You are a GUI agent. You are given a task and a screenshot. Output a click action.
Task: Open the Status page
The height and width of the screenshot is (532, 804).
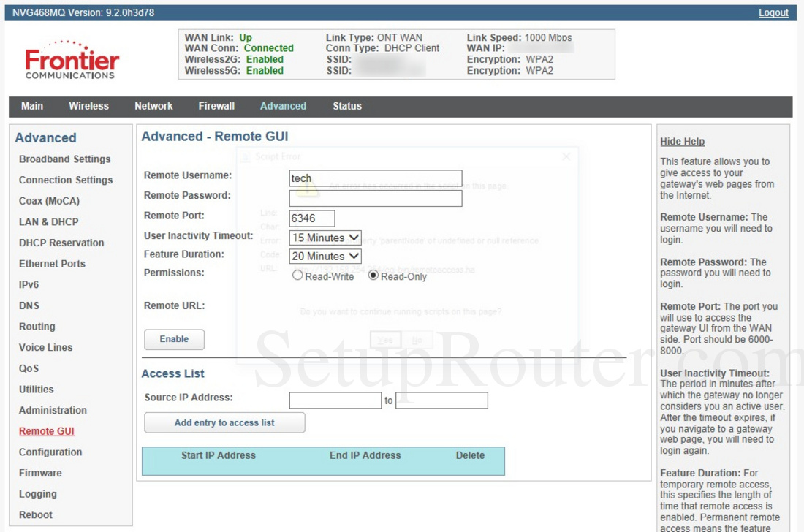346,106
